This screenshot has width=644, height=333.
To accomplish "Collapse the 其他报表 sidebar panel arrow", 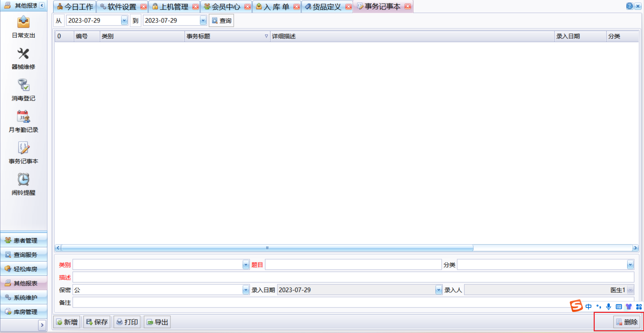I will [x=42, y=5].
